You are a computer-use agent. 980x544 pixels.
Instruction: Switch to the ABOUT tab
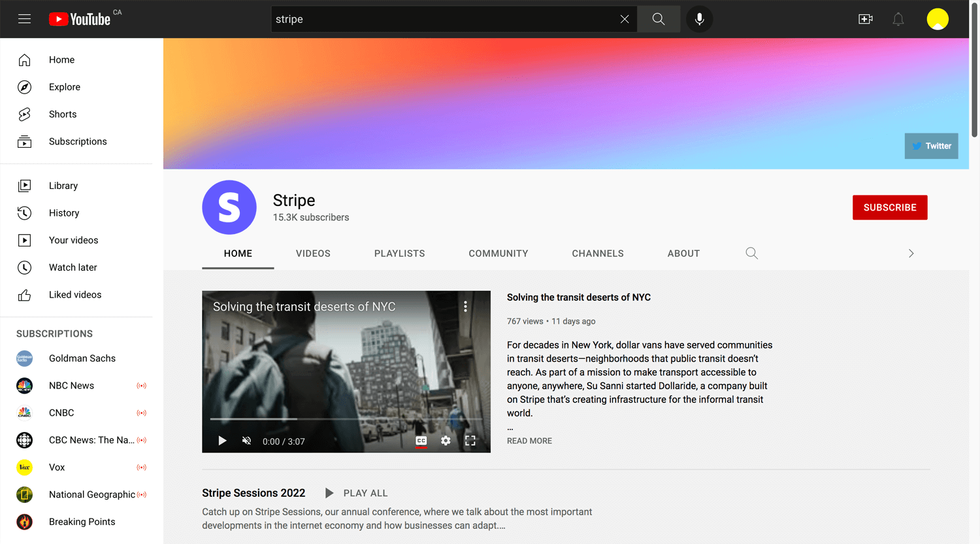click(683, 254)
